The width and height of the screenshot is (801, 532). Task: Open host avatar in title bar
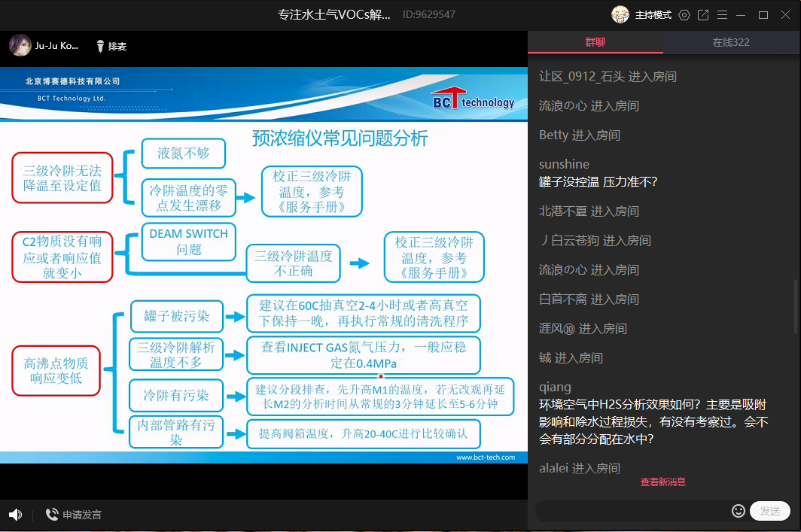[620, 15]
